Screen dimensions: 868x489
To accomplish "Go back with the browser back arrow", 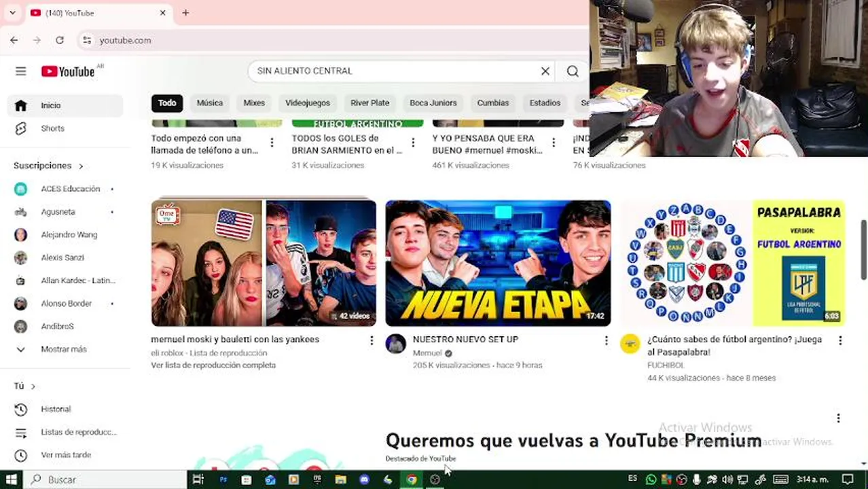I will [x=14, y=40].
